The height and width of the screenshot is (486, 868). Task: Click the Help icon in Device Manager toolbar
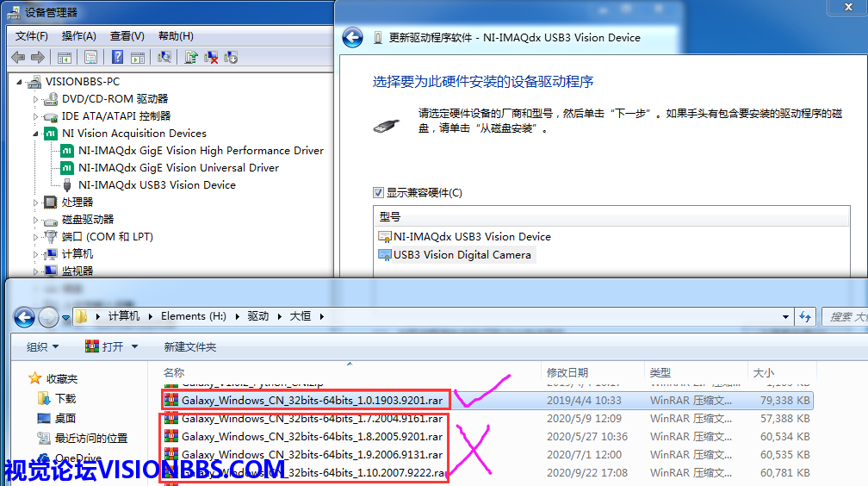click(117, 58)
